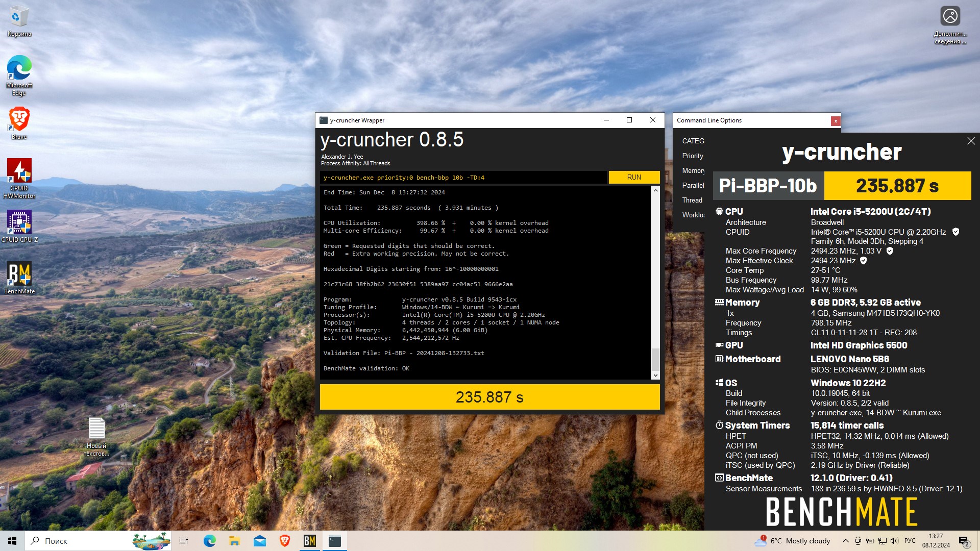Click the "Intel HD Graphics 5500" GPU value
This screenshot has width=980, height=551.
click(x=859, y=345)
